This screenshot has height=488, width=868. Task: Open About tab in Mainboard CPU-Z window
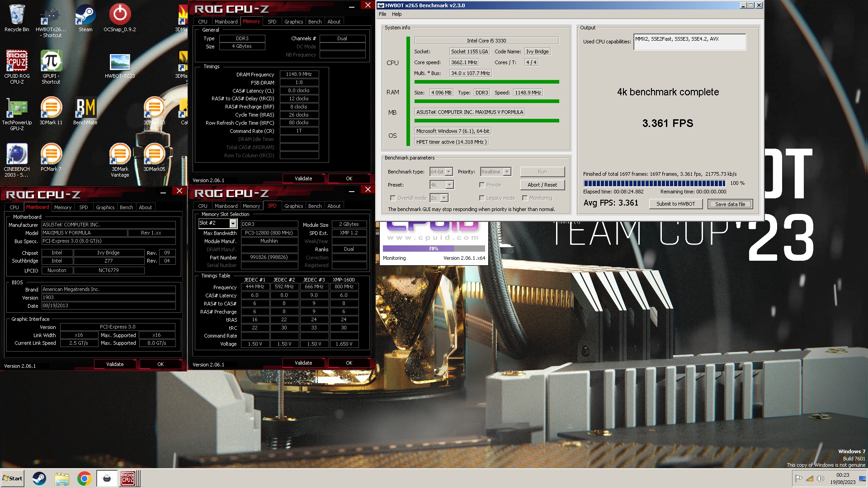pyautogui.click(x=145, y=207)
